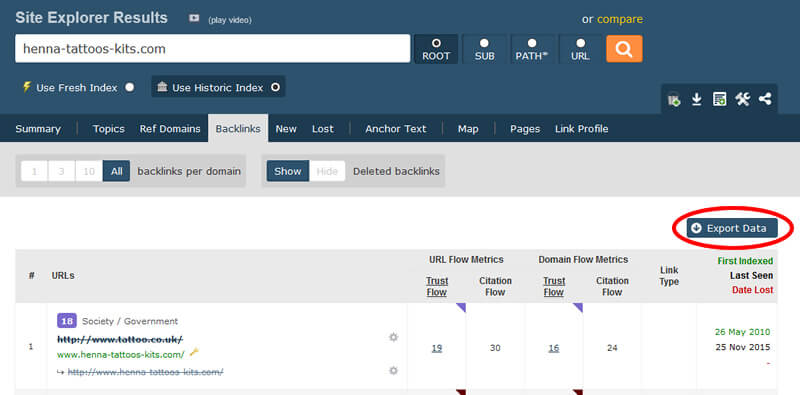Image resolution: width=800 pixels, height=395 pixels.
Task: Click the Society / Government topic label
Action: [130, 322]
